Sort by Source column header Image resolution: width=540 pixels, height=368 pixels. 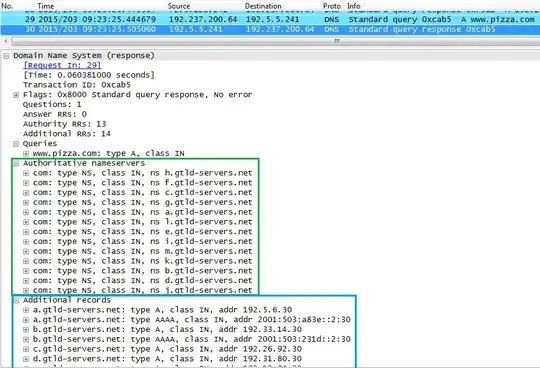tap(179, 6)
